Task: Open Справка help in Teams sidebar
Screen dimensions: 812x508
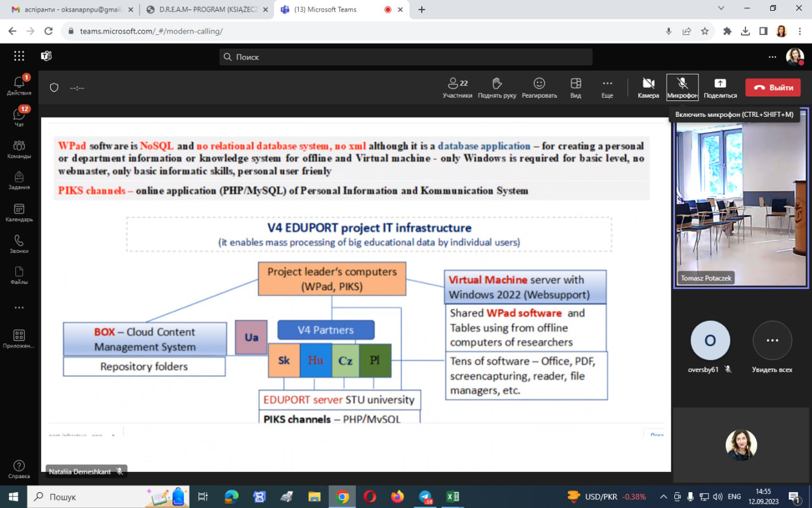Action: pos(19,469)
